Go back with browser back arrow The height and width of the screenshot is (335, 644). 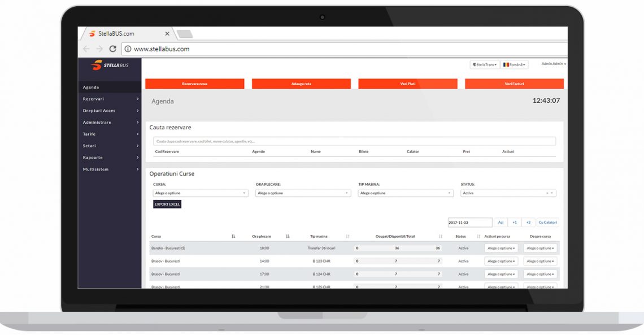click(x=86, y=49)
